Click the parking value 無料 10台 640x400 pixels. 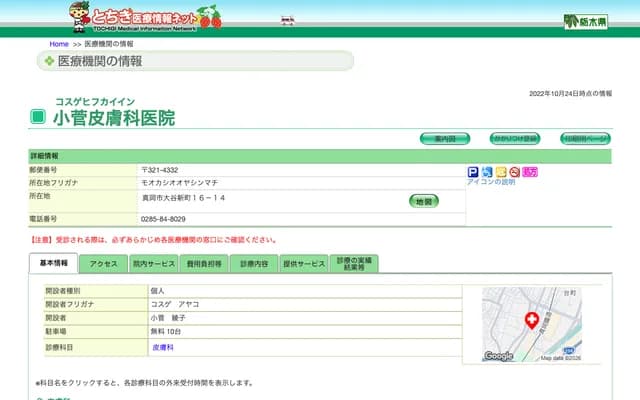[x=165, y=331]
